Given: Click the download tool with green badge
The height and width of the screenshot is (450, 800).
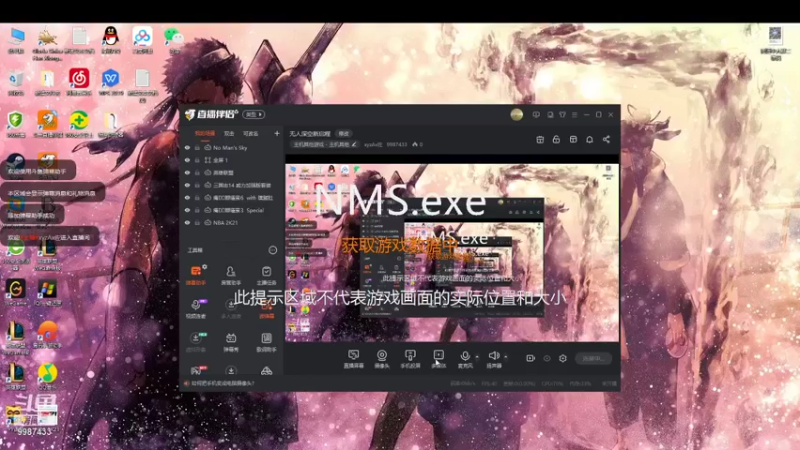Looking at the screenshot, I should (195, 342).
